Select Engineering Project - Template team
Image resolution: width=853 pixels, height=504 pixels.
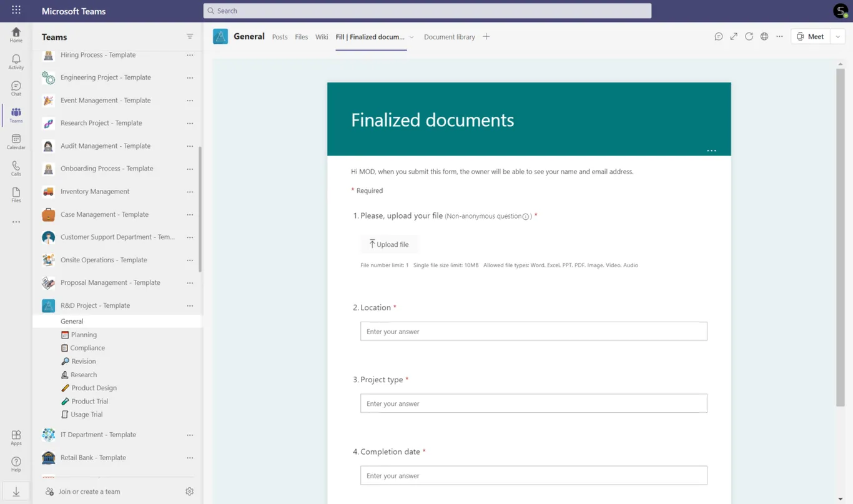106,77
